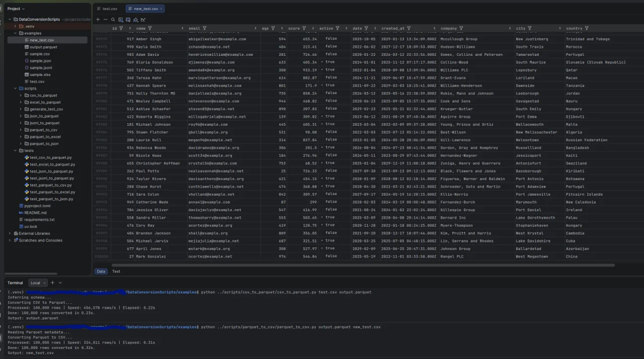644x359 pixels.
Task: Click terminal output line 'Output: new_test.csv'
Action: click(x=30, y=353)
